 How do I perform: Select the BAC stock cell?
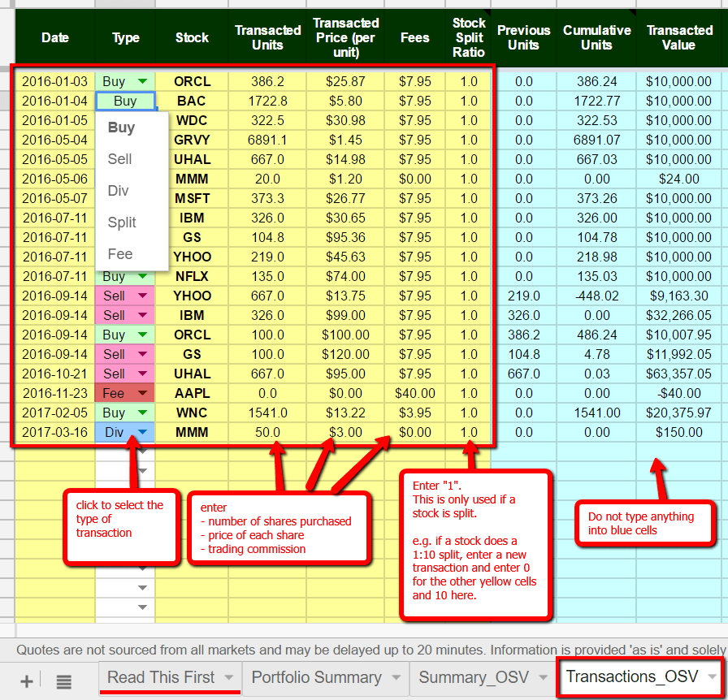(192, 101)
